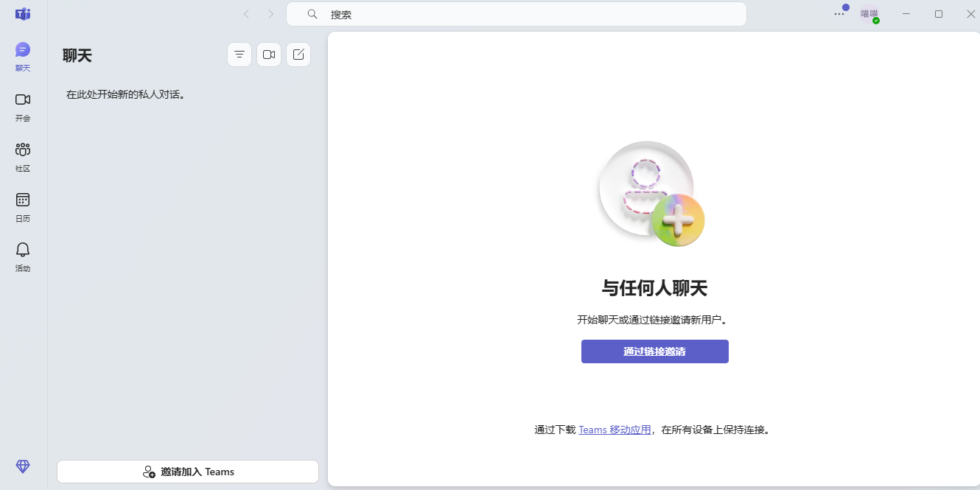Click the back navigation arrow
This screenshot has width=980, height=490.
[x=246, y=13]
